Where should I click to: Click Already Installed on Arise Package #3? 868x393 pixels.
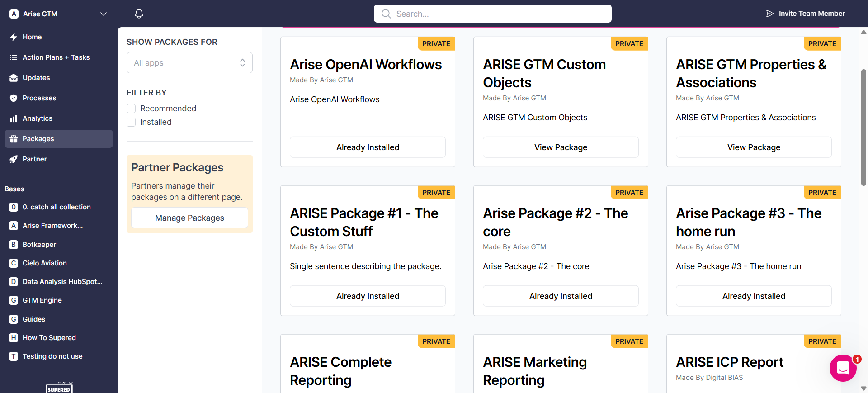[x=754, y=296]
